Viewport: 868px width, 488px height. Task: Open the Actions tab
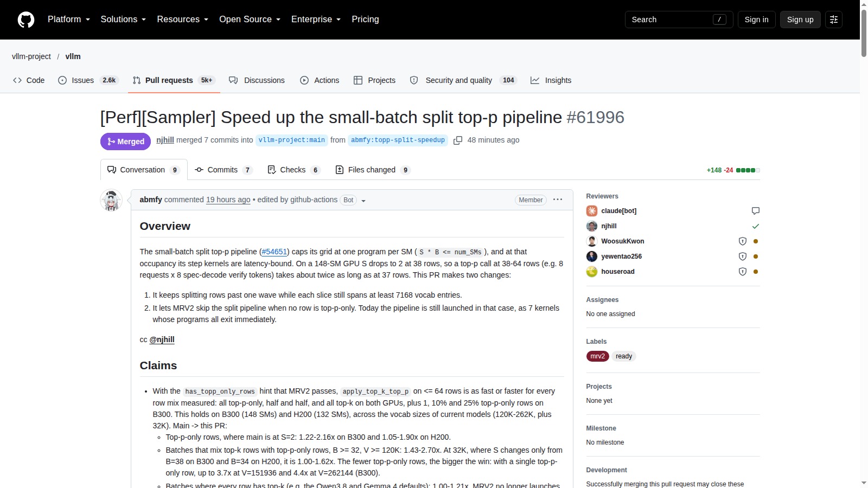[320, 80]
